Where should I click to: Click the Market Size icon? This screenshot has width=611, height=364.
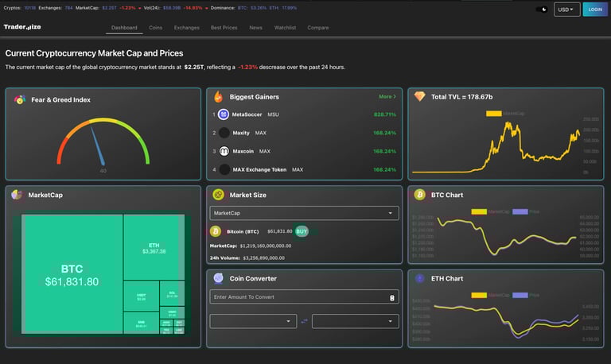[x=218, y=194]
